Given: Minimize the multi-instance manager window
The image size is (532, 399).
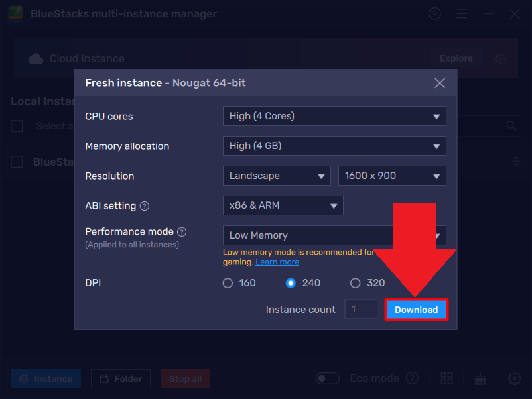Looking at the screenshot, I should pos(488,14).
